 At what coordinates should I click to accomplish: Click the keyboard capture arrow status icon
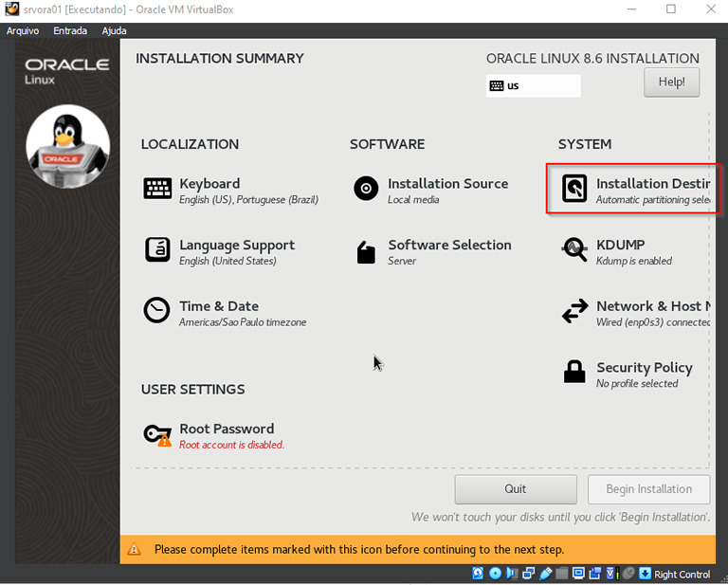(x=645, y=574)
